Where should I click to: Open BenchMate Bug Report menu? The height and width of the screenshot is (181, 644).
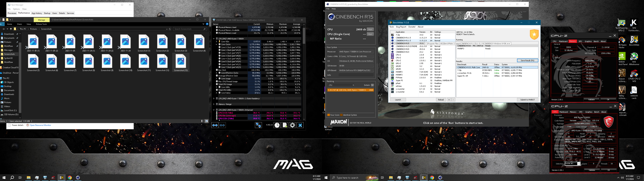coord(401,27)
